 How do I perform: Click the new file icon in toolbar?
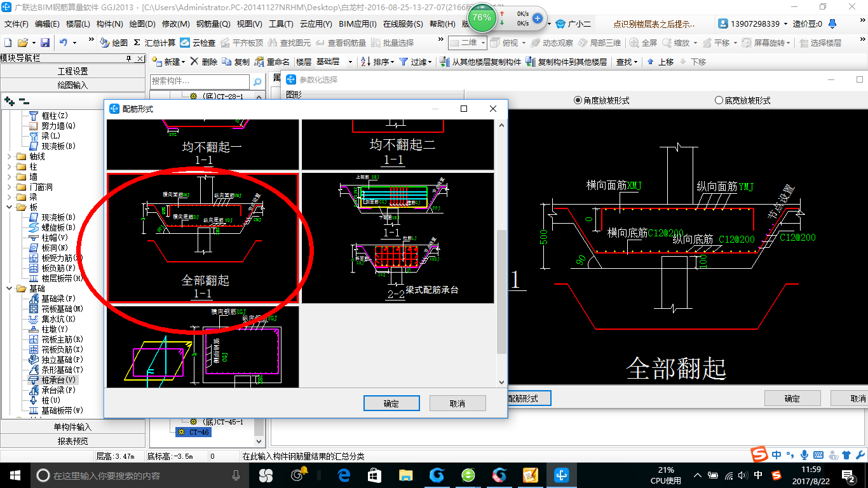[x=8, y=43]
